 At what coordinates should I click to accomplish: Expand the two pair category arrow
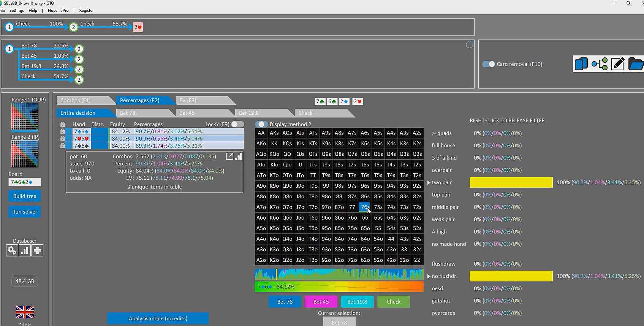click(x=429, y=183)
